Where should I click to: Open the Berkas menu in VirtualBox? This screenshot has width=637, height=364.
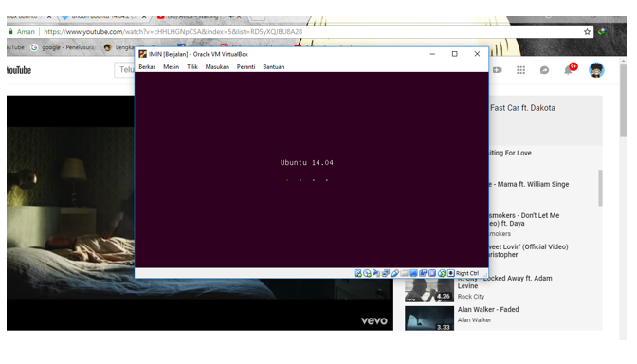pos(147,67)
